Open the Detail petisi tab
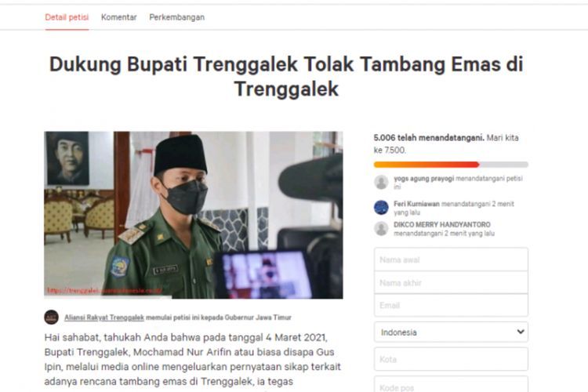The image size is (588, 392). [67, 17]
